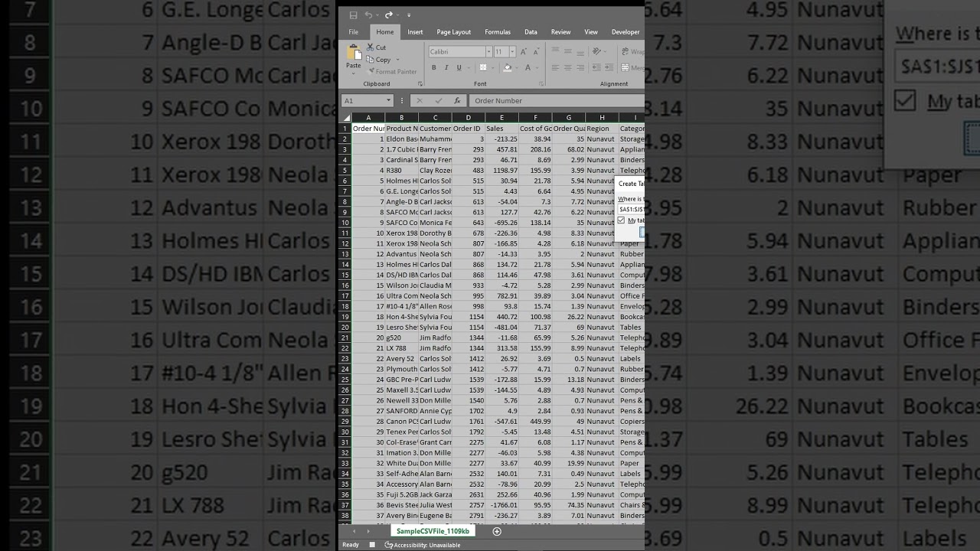Open the Data ribbon tab
The width and height of the screenshot is (980, 551).
coord(531,32)
